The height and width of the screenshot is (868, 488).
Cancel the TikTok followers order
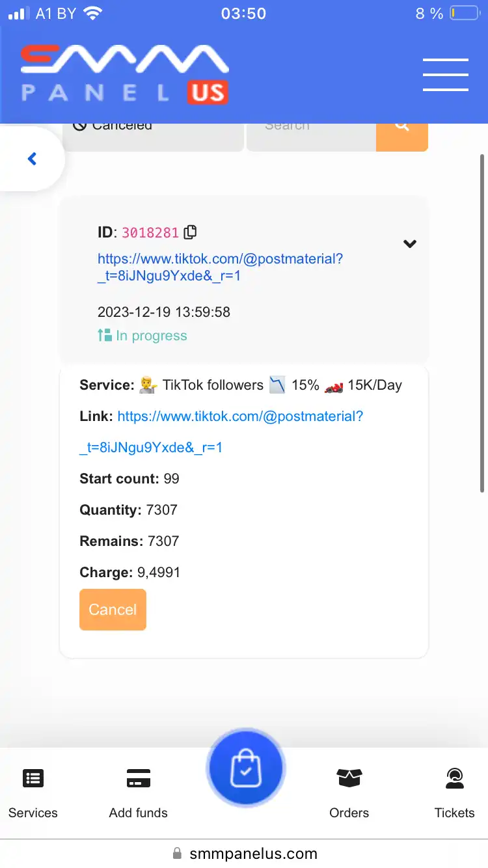113,610
